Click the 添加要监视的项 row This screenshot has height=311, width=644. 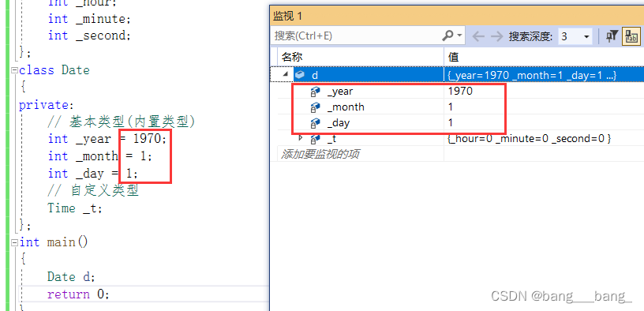click(457, 154)
